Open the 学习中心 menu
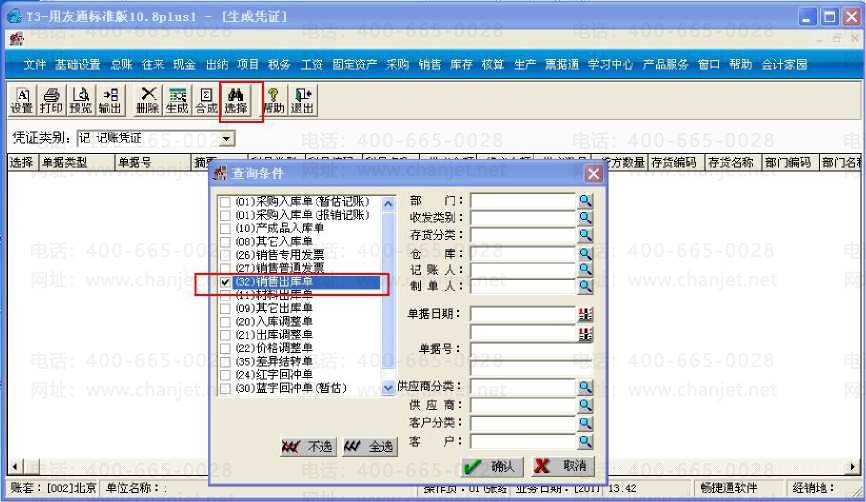The image size is (866, 502). [x=610, y=65]
